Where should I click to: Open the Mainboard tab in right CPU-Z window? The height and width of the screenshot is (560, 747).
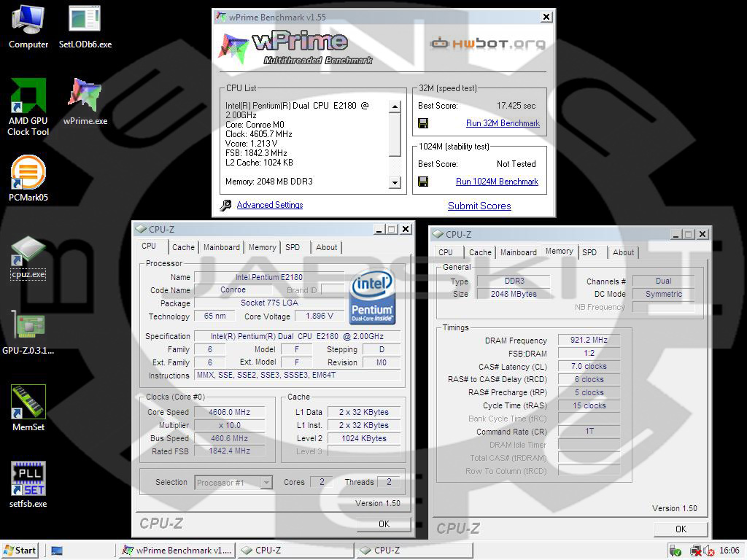[519, 252]
